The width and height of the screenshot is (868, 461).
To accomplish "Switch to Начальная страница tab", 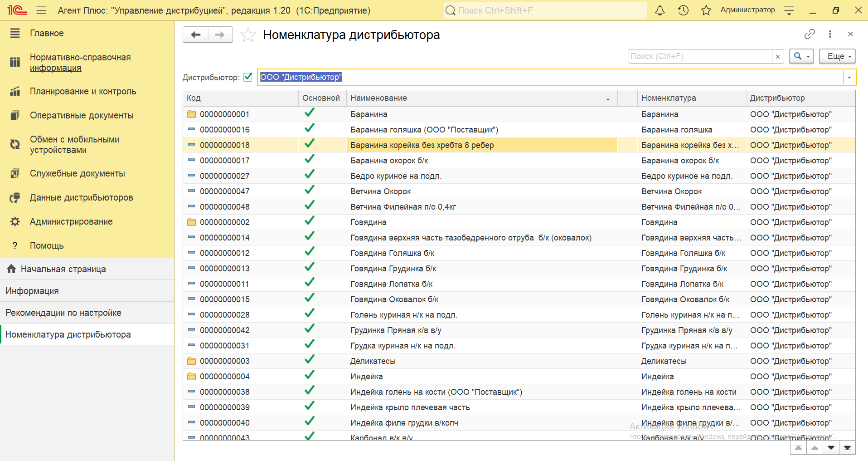I will click(87, 269).
